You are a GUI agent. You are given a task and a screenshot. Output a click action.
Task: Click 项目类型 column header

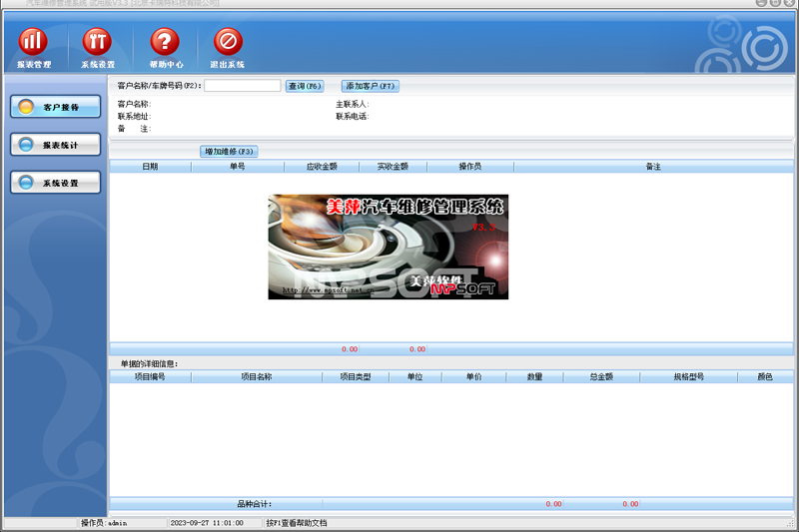pos(356,376)
